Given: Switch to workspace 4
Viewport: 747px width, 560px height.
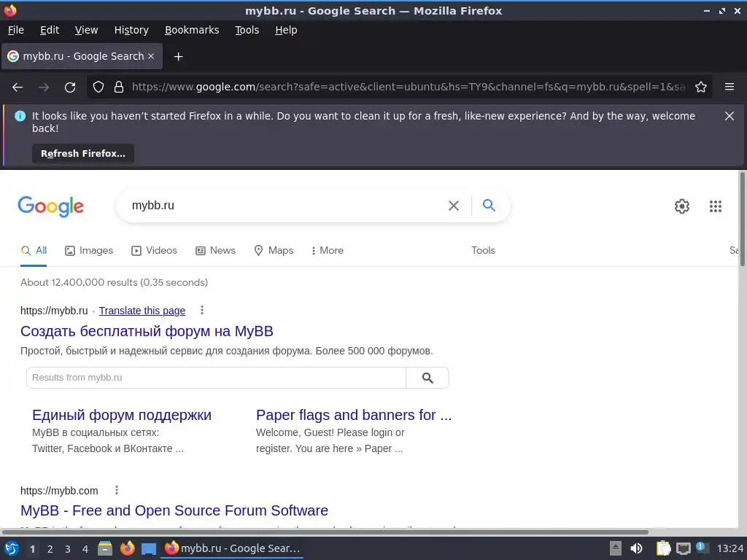Looking at the screenshot, I should pos(85,549).
